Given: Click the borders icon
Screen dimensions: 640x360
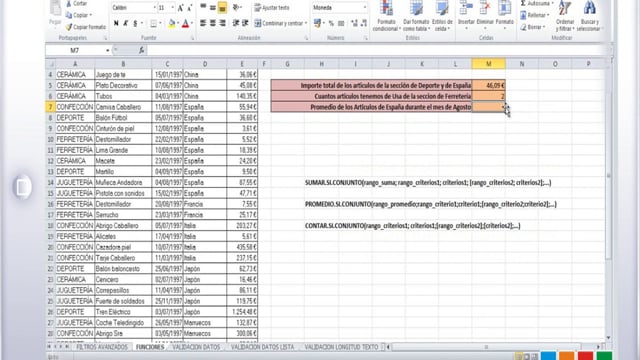Looking at the screenshot, I should [153, 24].
